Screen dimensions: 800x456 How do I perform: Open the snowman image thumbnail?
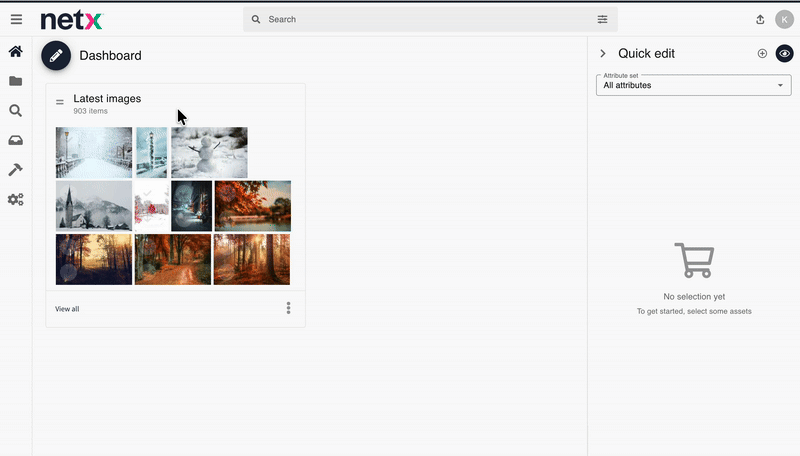209,152
